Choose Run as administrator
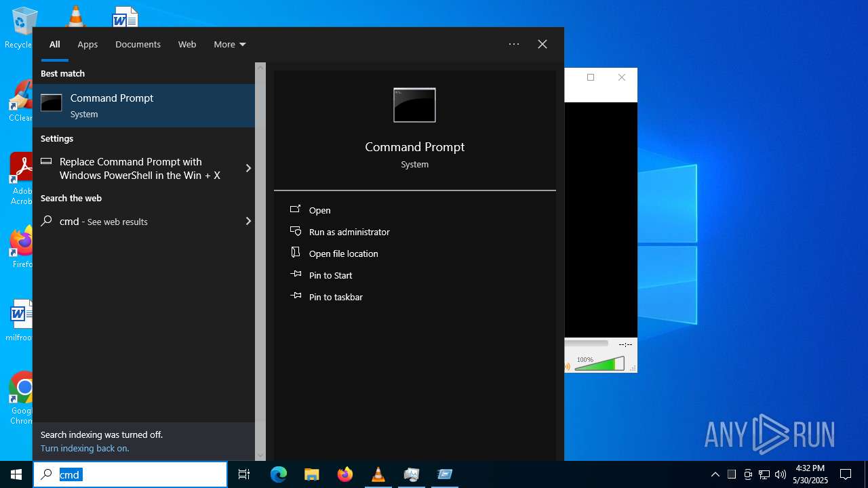Screen dimensions: 868x488 349,232
